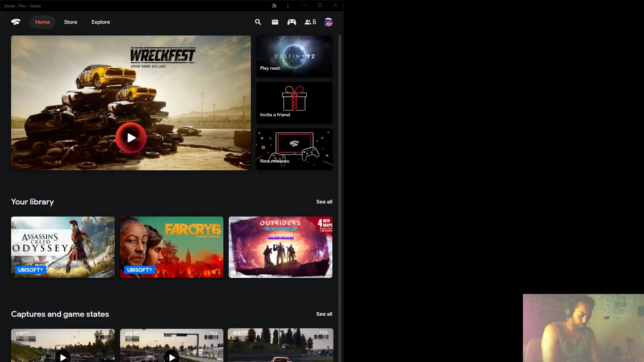Open the New releases card
This screenshot has height=362, width=644.
[294, 149]
